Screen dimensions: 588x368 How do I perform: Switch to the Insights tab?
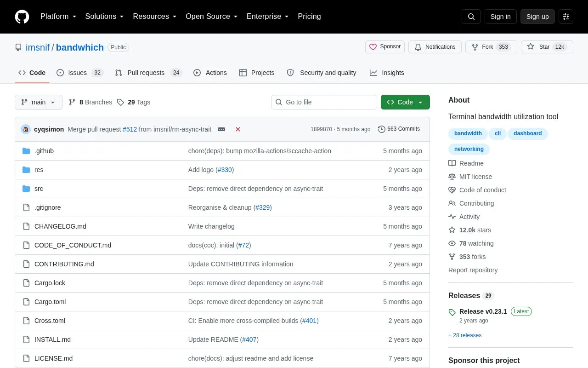pos(387,73)
